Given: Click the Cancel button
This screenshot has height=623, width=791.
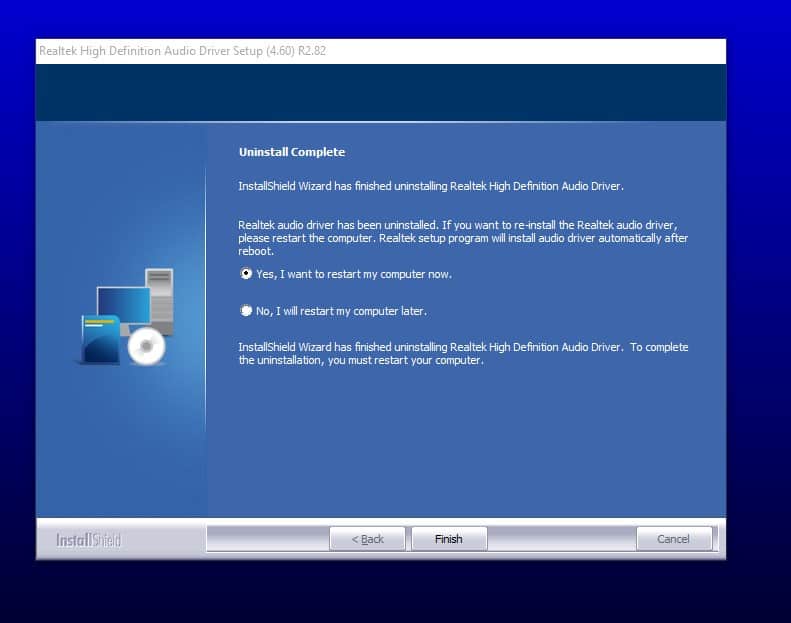Looking at the screenshot, I should pos(673,539).
